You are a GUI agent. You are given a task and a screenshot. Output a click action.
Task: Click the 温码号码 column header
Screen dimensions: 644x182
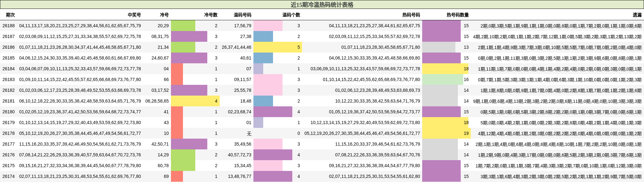242,15
